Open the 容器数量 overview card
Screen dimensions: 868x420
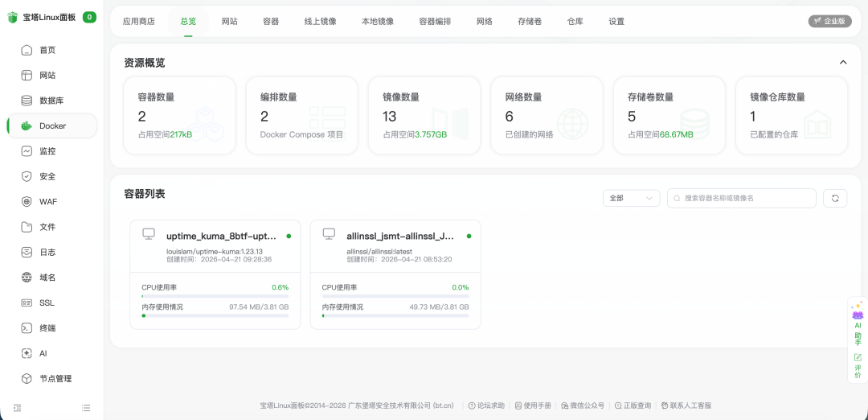tap(179, 115)
